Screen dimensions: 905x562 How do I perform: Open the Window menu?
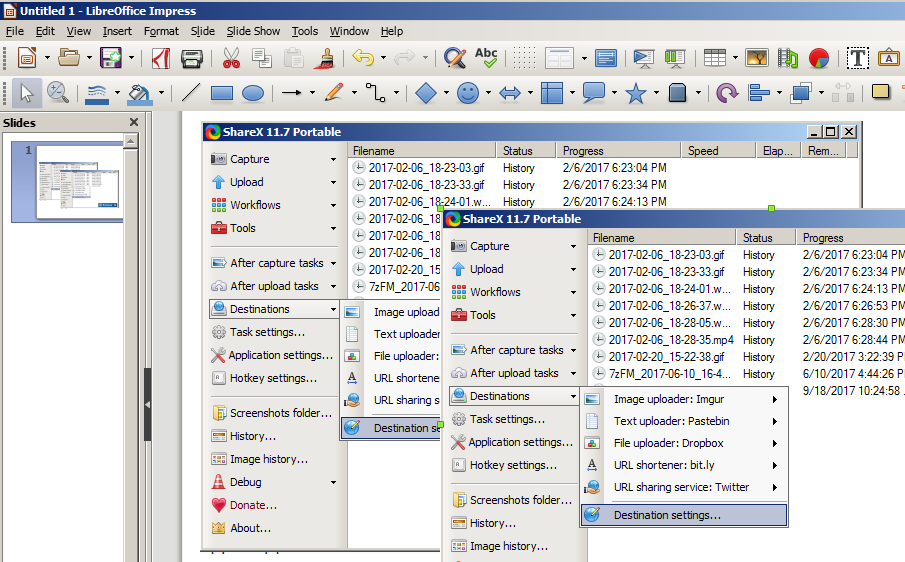point(349,31)
